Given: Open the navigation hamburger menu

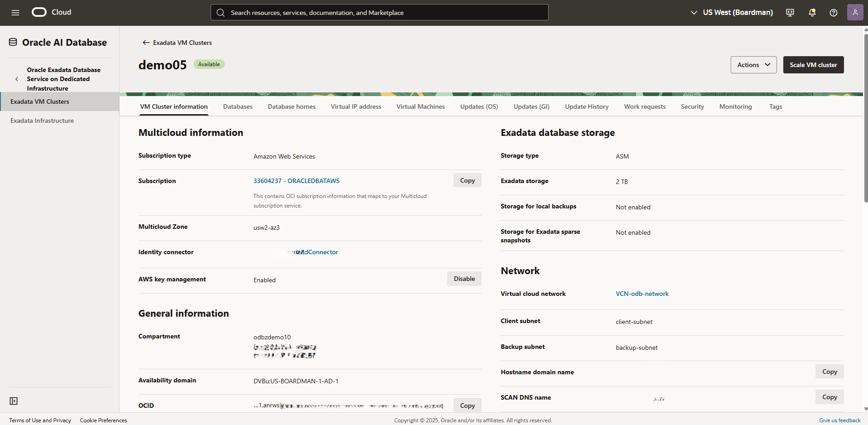Looking at the screenshot, I should coord(15,12).
